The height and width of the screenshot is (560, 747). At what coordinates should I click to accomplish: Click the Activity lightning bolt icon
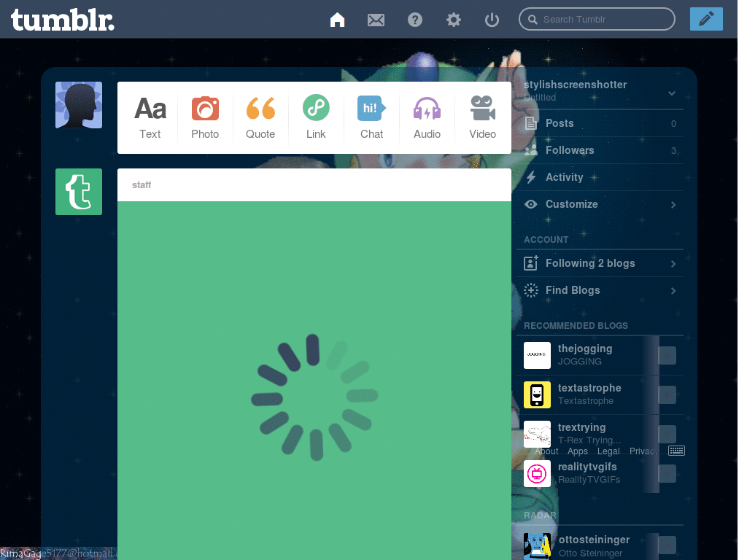pyautogui.click(x=531, y=177)
